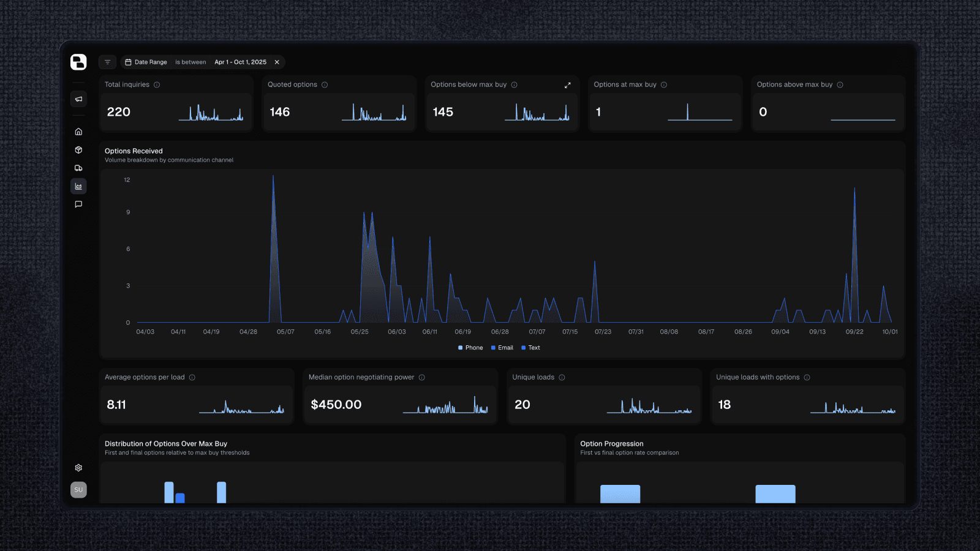Toggle the Email series in chart legend
This screenshot has width=980, height=551.
pyautogui.click(x=502, y=348)
